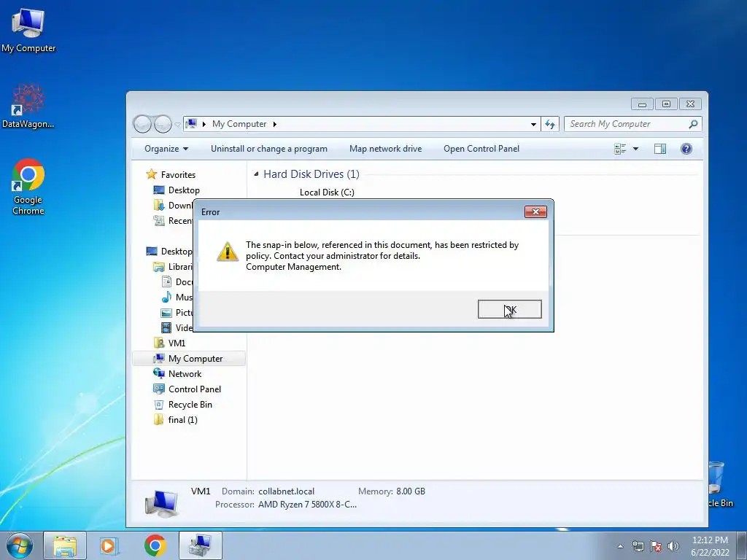Viewport: 747px width, 560px height.
Task: Toggle the preview pane icon
Action: (x=659, y=149)
